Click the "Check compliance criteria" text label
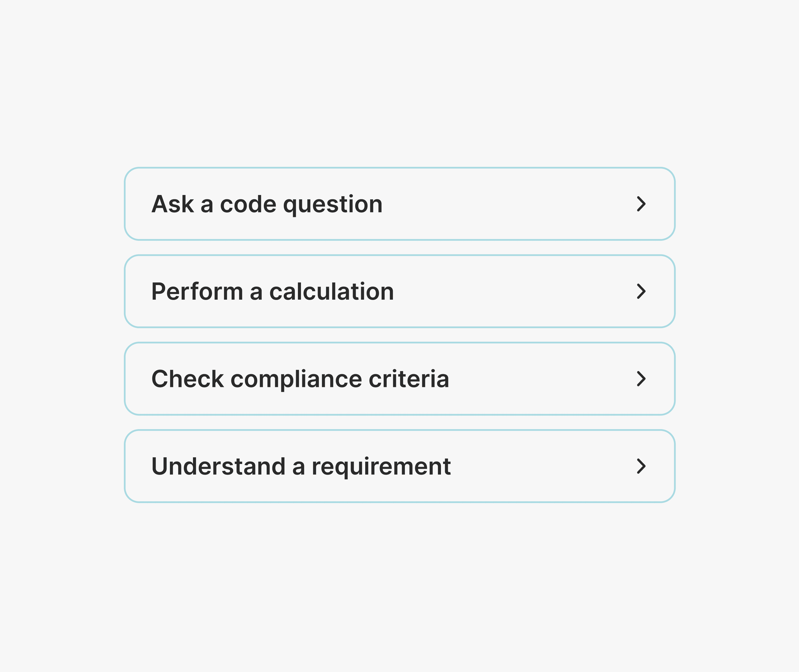Viewport: 799px width, 672px height. coord(300,379)
